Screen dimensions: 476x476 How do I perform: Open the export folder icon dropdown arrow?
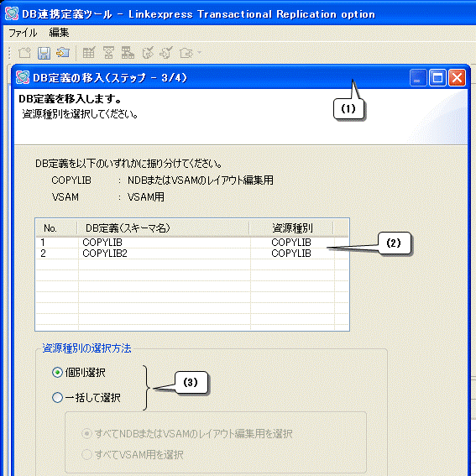(x=199, y=53)
